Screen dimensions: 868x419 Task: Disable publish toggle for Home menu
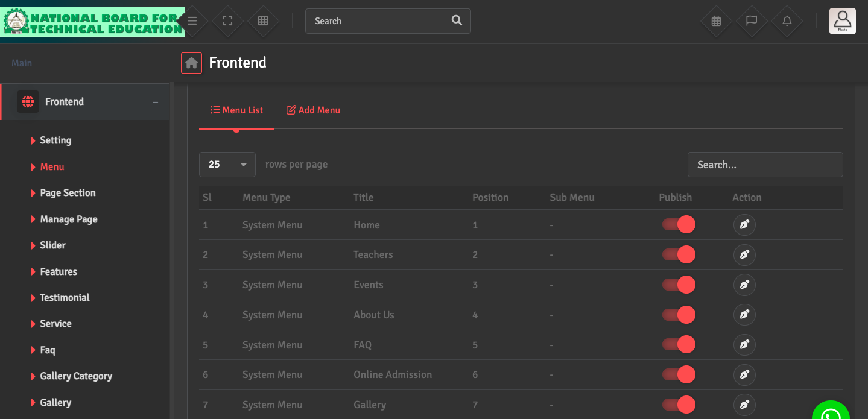pyautogui.click(x=679, y=225)
